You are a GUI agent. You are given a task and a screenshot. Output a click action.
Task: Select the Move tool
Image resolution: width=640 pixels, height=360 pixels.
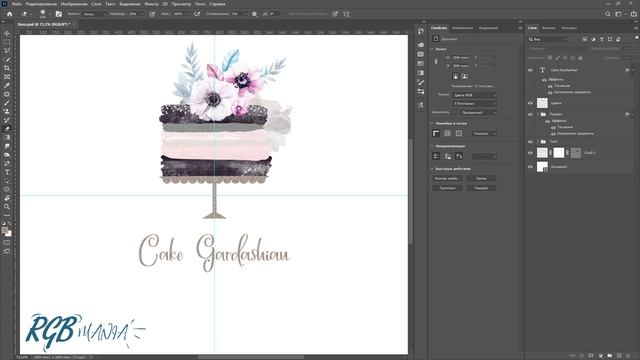point(7,33)
